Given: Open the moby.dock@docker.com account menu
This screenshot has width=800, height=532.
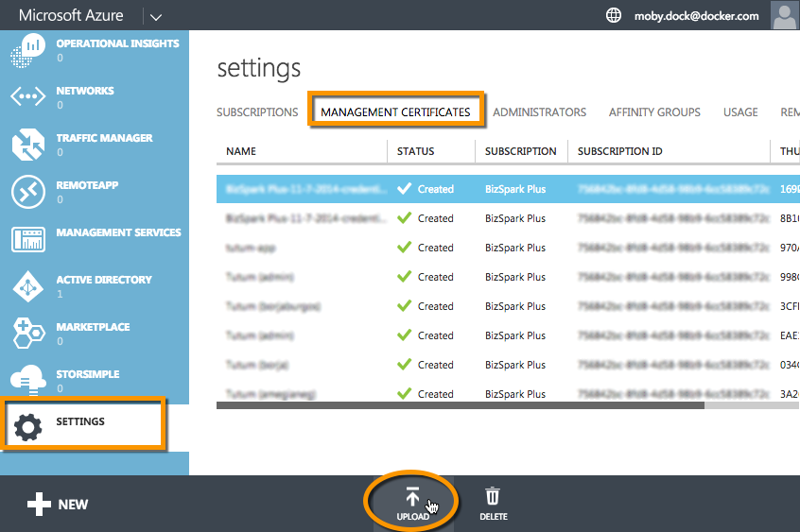Looking at the screenshot, I should [694, 16].
